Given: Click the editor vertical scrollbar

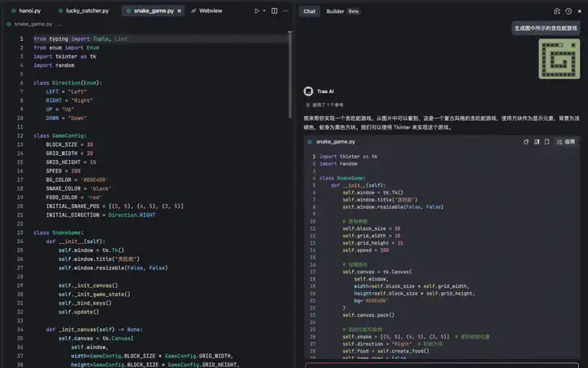Looking at the screenshot, I should point(290,74).
